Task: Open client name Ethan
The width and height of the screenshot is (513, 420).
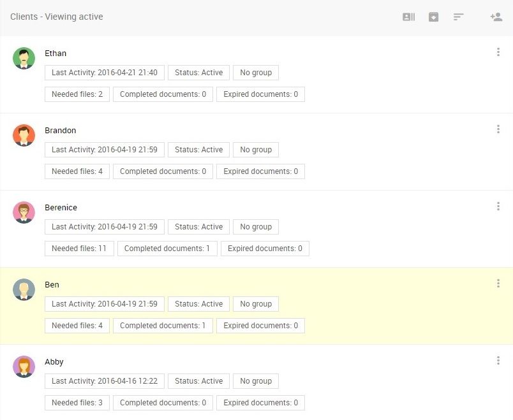Action: click(x=56, y=54)
